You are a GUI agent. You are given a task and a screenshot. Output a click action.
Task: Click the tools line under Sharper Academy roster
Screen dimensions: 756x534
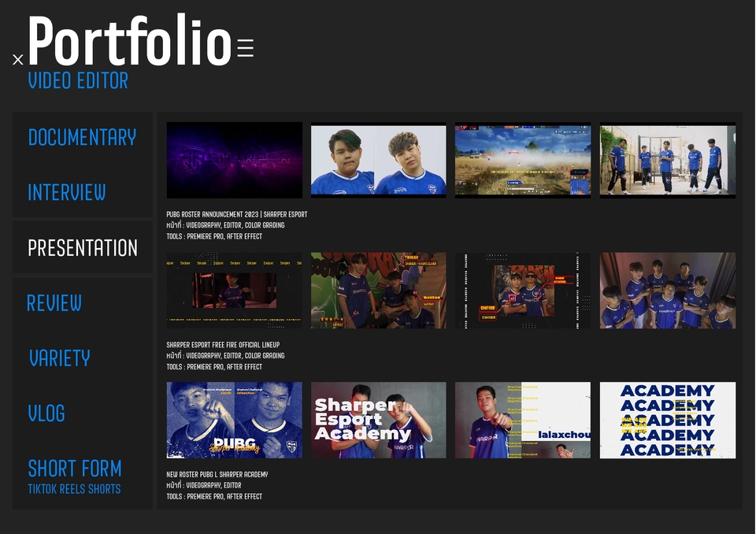coord(214,496)
